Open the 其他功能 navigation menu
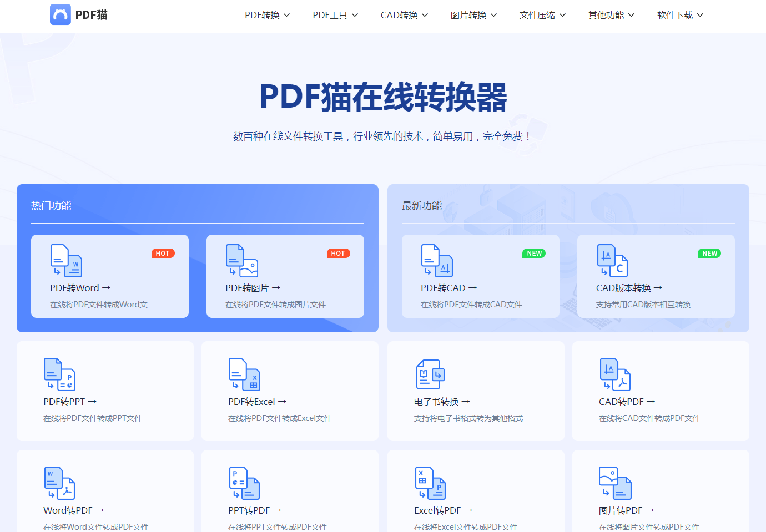 612,16
